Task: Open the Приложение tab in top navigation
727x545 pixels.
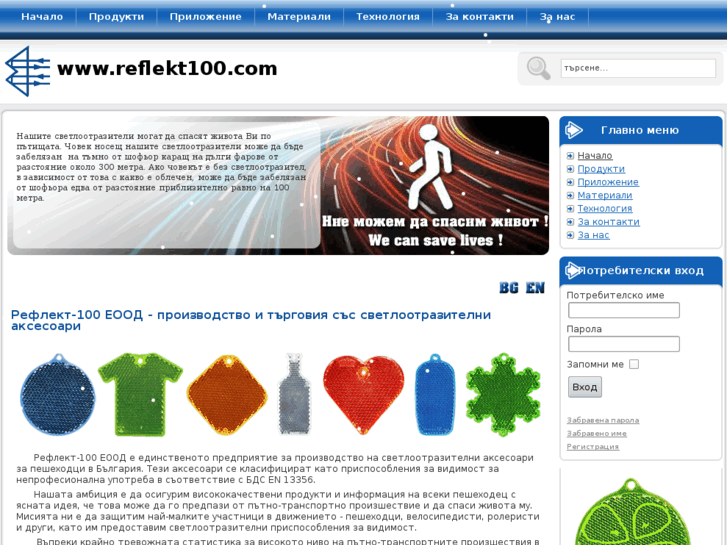Action: point(205,17)
